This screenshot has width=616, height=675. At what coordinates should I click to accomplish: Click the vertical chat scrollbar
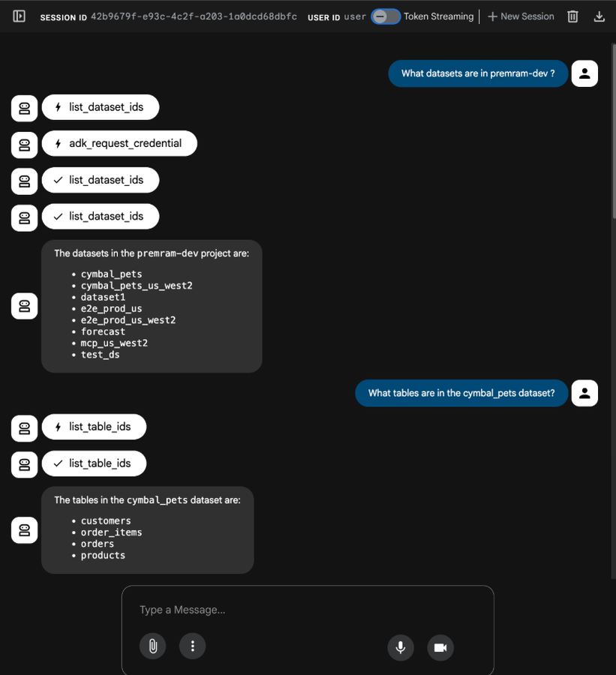(x=612, y=300)
